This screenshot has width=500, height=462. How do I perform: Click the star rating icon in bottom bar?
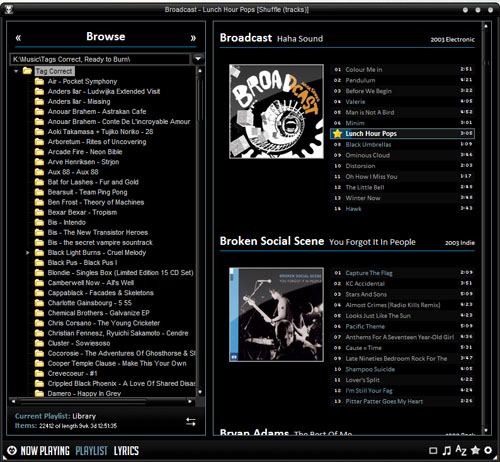pyautogui.click(x=475, y=450)
